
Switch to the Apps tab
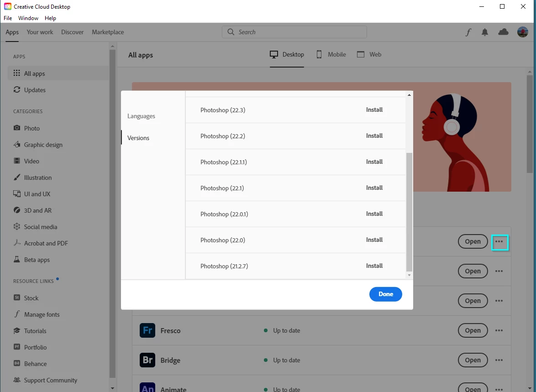[x=12, y=32]
